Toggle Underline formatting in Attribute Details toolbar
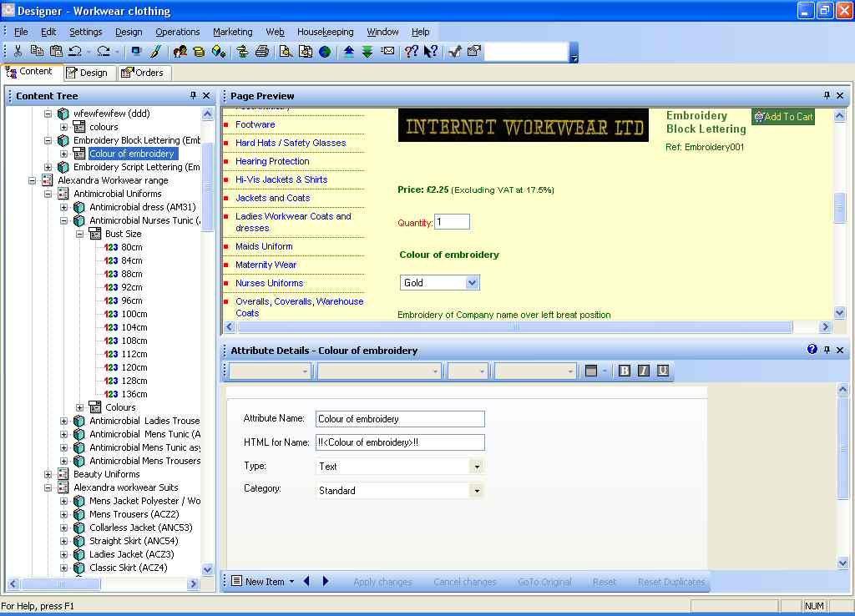The width and height of the screenshot is (855, 616). point(663,371)
